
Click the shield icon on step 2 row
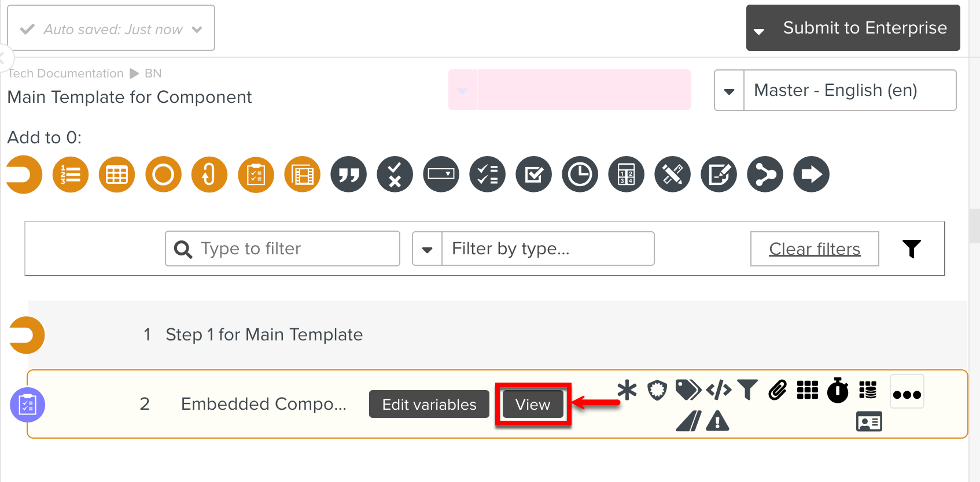657,390
